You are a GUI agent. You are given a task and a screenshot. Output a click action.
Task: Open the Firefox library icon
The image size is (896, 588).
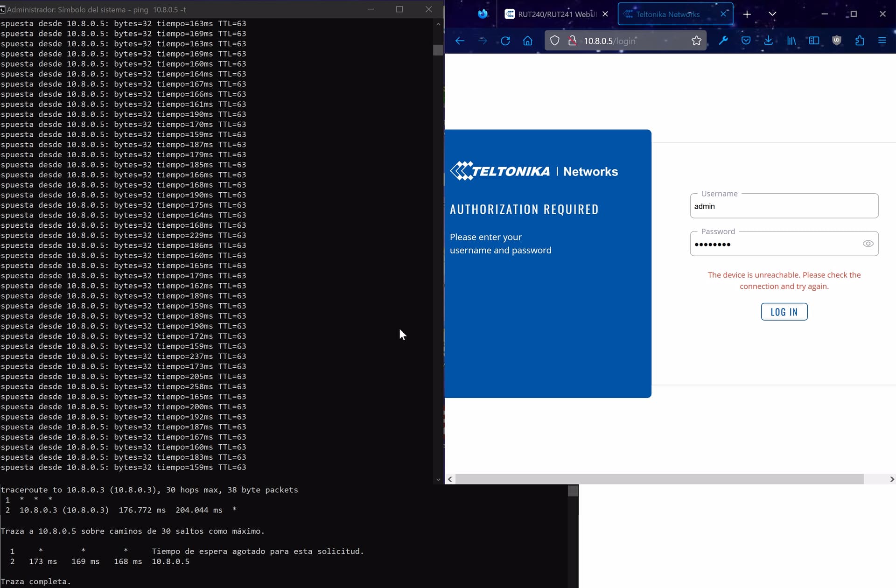click(x=791, y=41)
